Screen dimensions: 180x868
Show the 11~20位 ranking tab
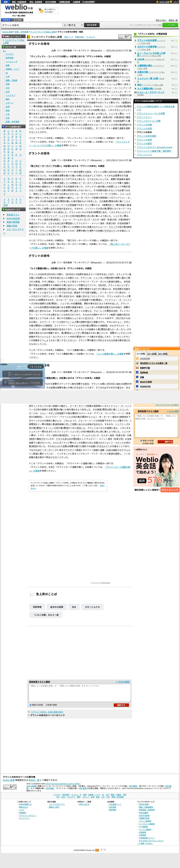pyautogui.click(x=152, y=353)
